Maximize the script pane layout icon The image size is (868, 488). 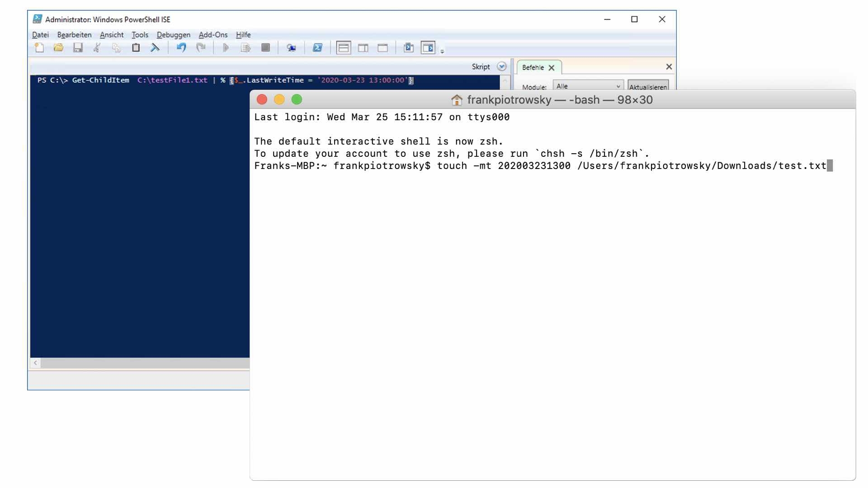point(382,47)
